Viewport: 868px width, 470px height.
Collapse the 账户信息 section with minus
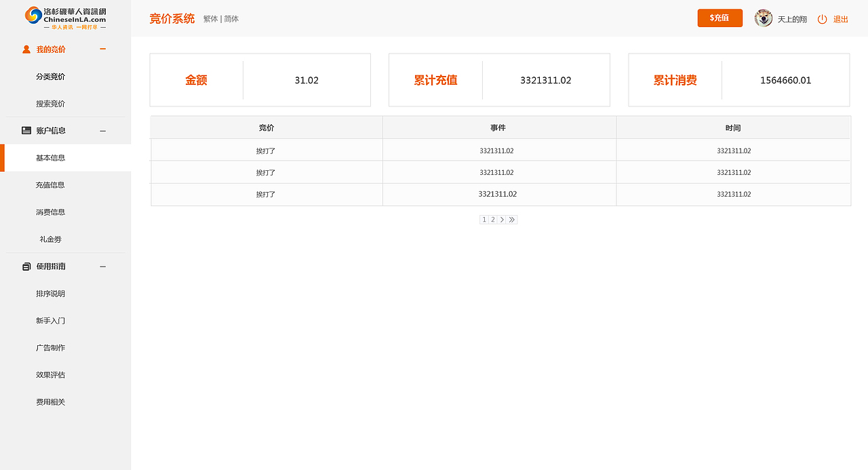click(x=103, y=131)
